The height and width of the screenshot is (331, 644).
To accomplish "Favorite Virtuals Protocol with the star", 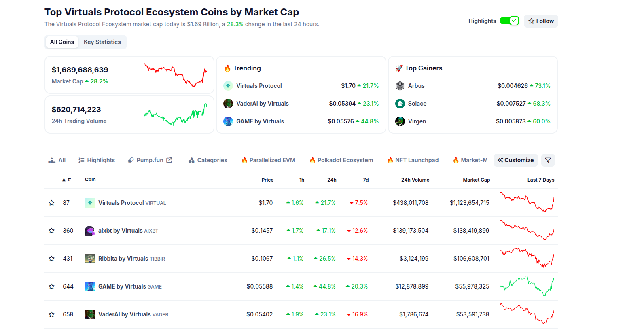I will [x=51, y=203].
